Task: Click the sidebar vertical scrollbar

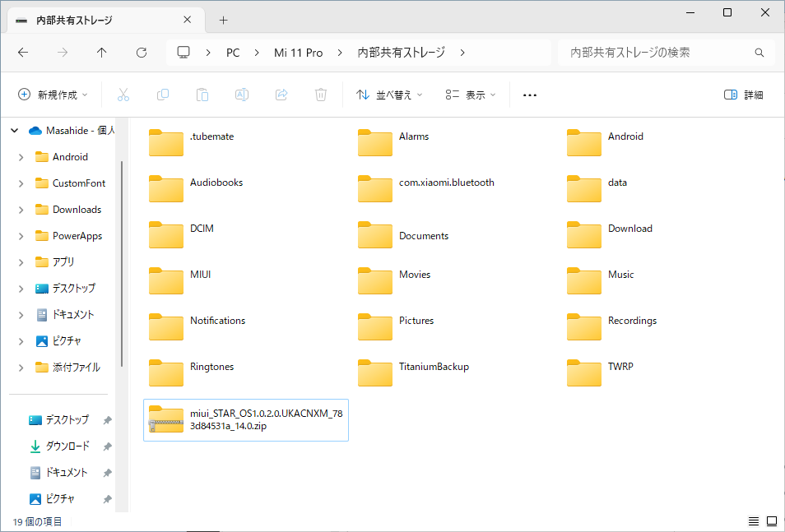Action: (122, 263)
